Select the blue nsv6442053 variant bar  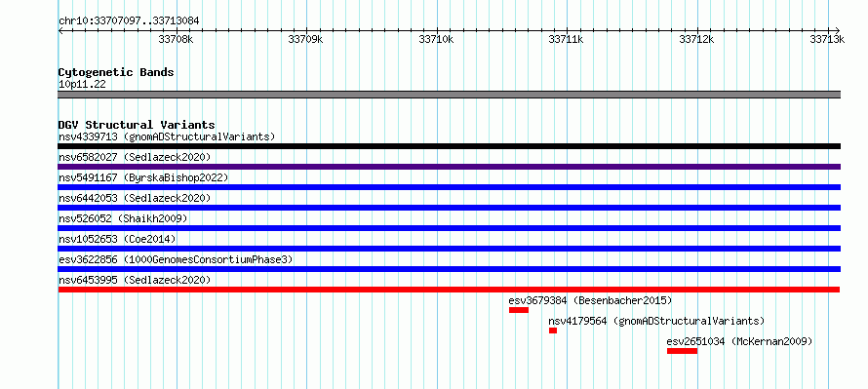click(x=449, y=208)
